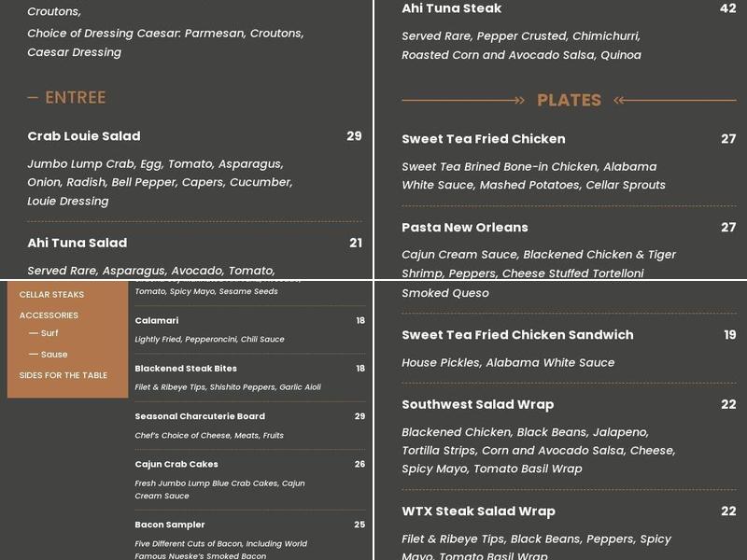Click the left arrow icon after PLATES heading
The width and height of the screenshot is (747, 560).
point(618,100)
